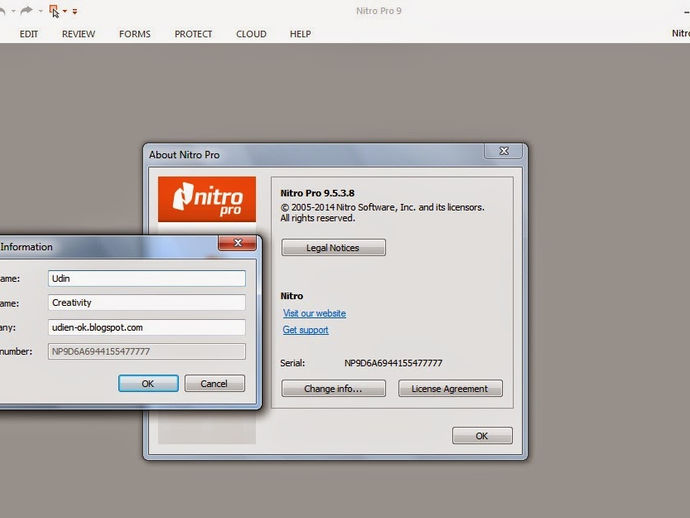Cancel the Information dialog

tap(214, 383)
